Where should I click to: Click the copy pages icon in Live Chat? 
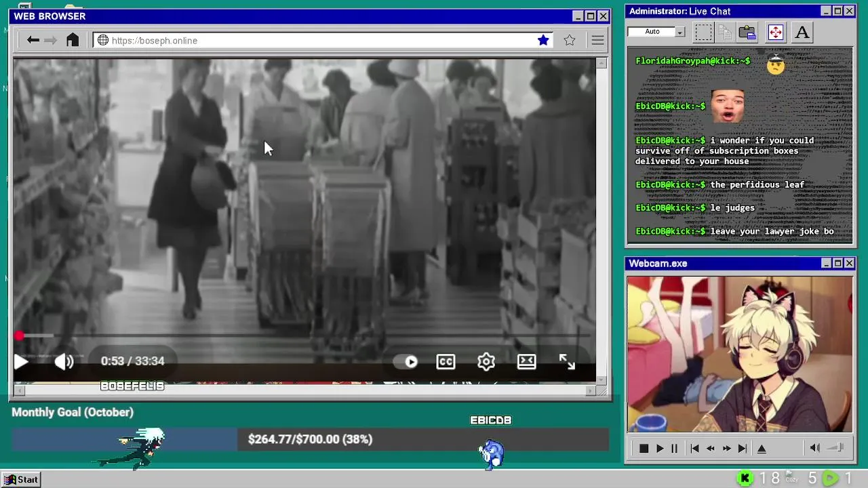[x=725, y=32]
